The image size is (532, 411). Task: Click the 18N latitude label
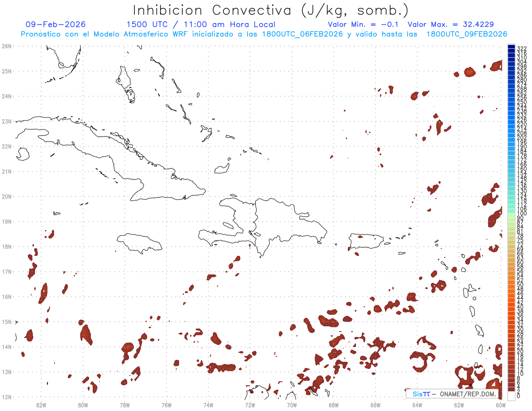click(x=6, y=247)
